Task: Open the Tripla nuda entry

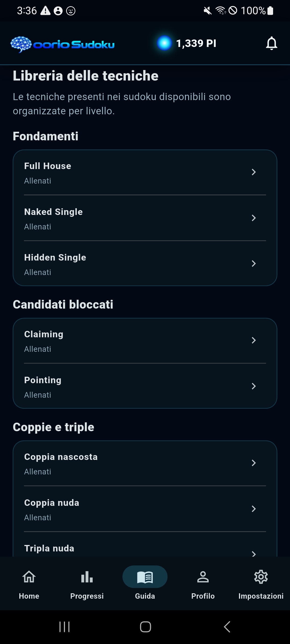Action: pos(145,544)
